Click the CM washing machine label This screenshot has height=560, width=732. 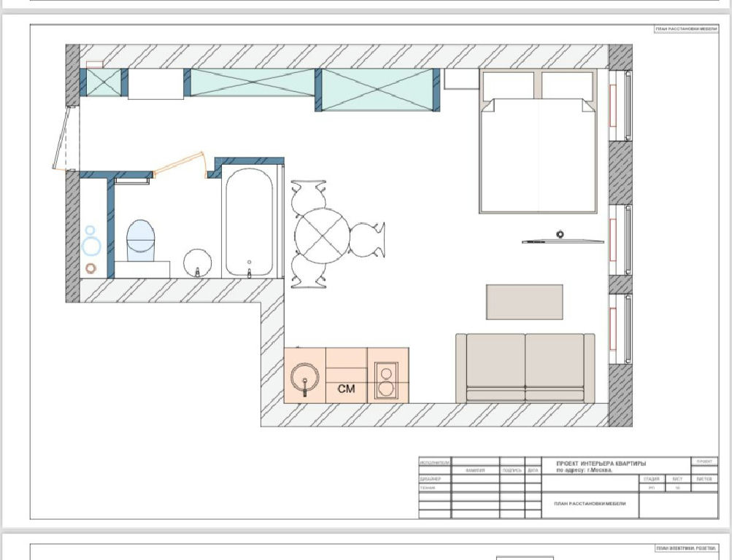coord(347,389)
